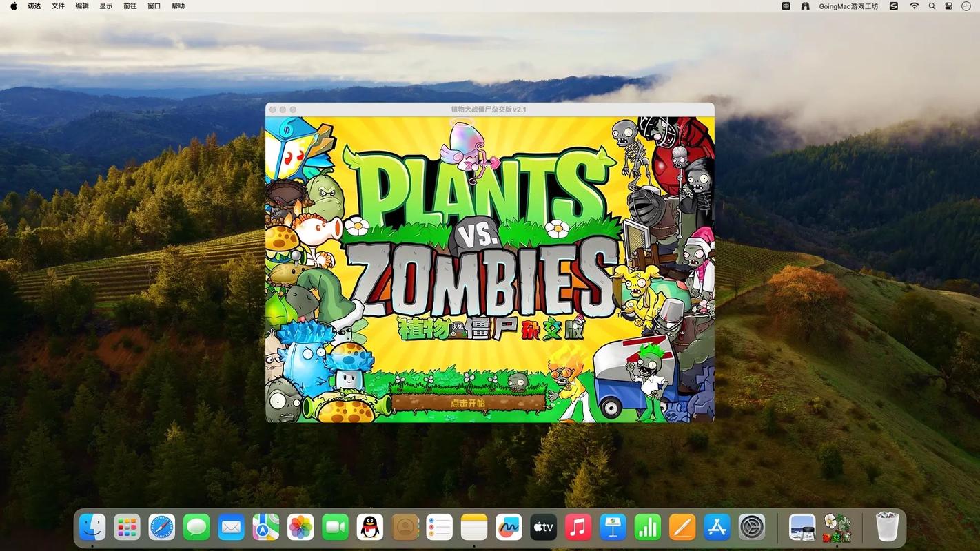This screenshot has height=551, width=980.
Task: Minimize the game window
Action: tap(283, 110)
